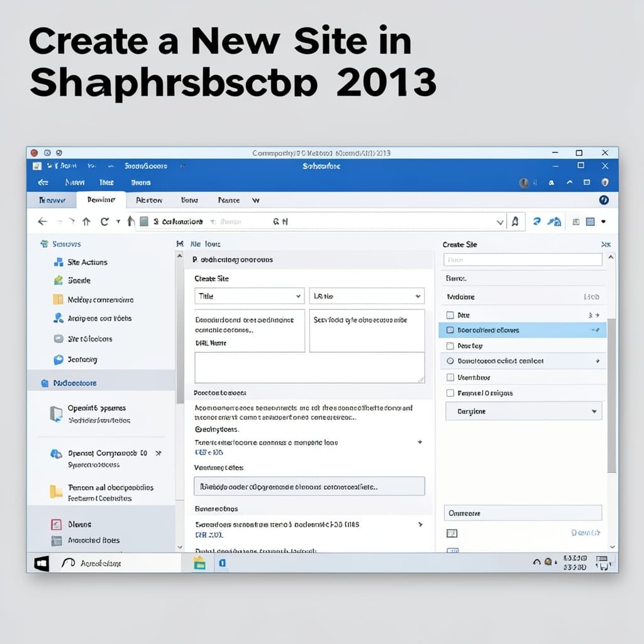Click the Pencon aal folder icon
This screenshot has height=644, width=644.
point(56,491)
